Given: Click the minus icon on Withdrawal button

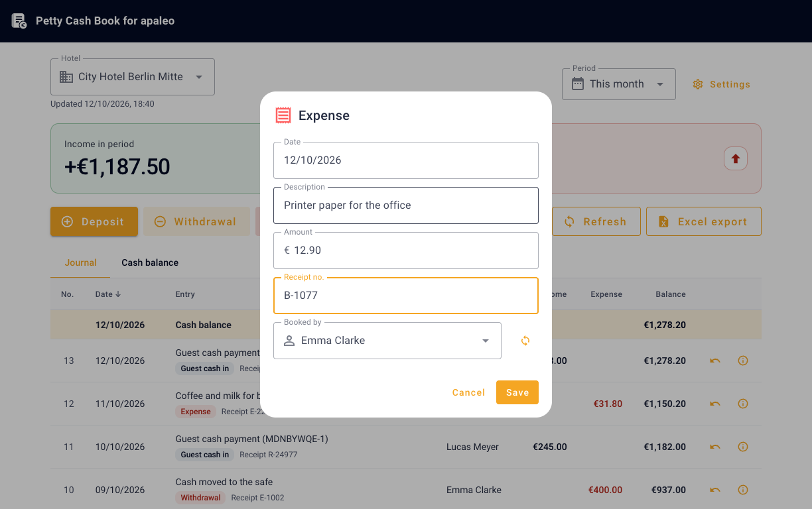Looking at the screenshot, I should tap(160, 222).
